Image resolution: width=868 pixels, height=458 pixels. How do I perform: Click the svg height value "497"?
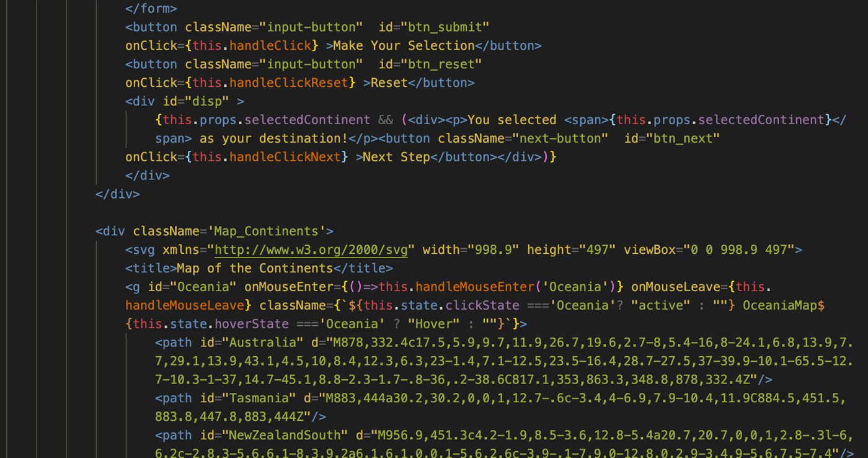pos(598,250)
